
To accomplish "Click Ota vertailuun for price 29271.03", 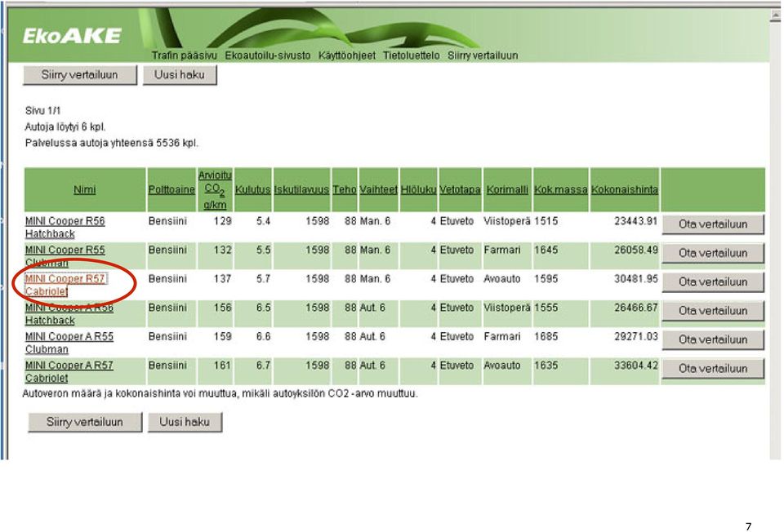I will click(713, 339).
